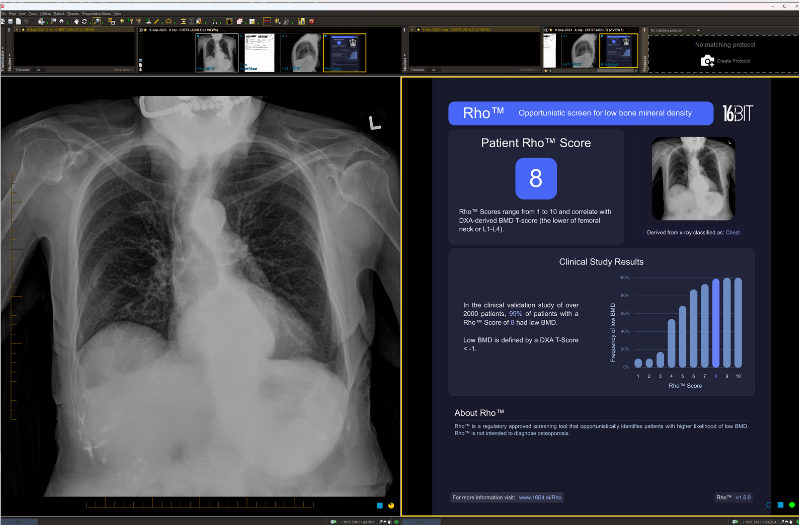This screenshot has width=799, height=525.
Task: Open the Presentation States menu
Action: click(x=96, y=14)
